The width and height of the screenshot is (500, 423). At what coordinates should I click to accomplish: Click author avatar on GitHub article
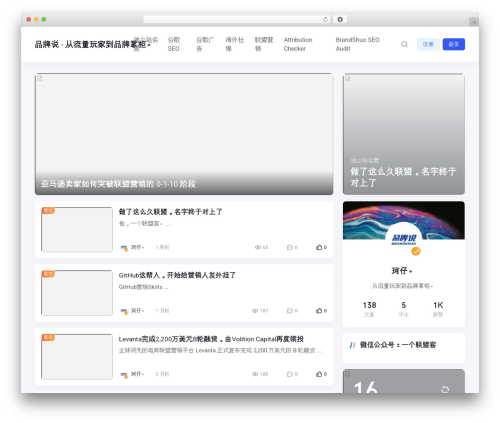(124, 311)
